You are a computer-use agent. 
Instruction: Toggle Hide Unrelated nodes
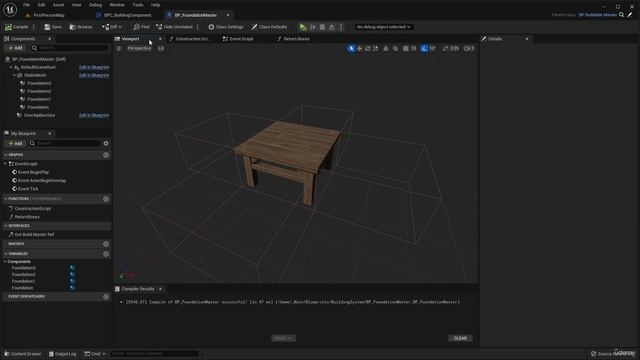pyautogui.click(x=175, y=27)
